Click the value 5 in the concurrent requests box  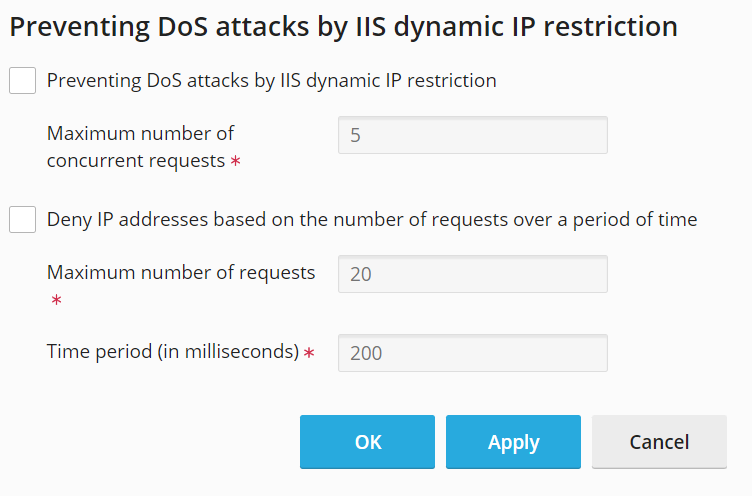(x=356, y=135)
